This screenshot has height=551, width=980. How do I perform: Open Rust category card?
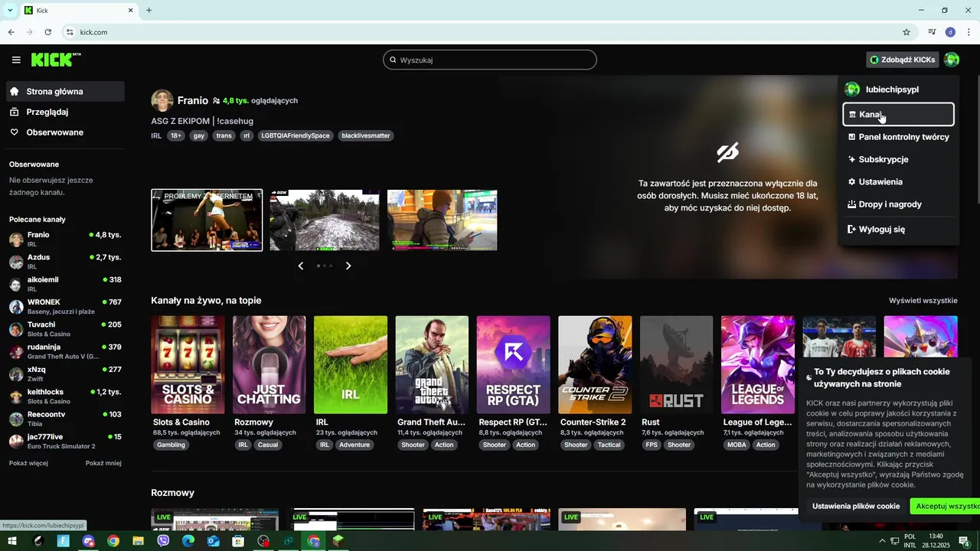pyautogui.click(x=676, y=365)
